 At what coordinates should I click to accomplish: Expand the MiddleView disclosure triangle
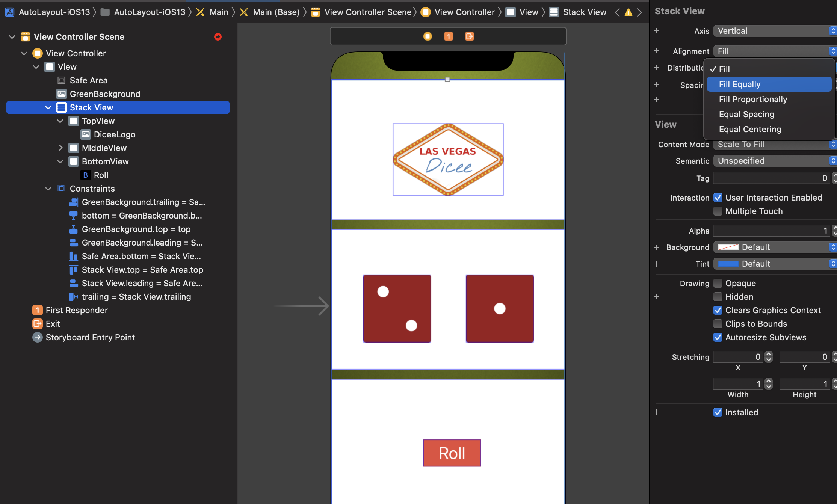pyautogui.click(x=60, y=148)
